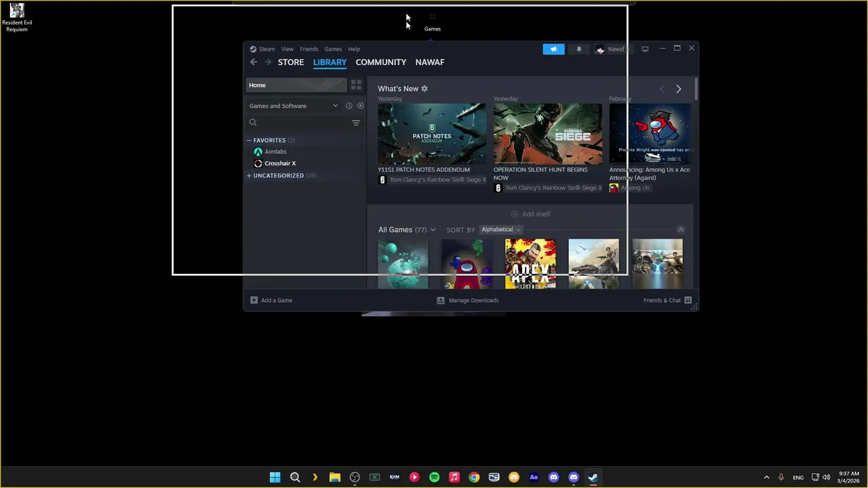This screenshot has height=488, width=868.
Task: Switch to the COMMUNITY tab
Action: [x=381, y=62]
